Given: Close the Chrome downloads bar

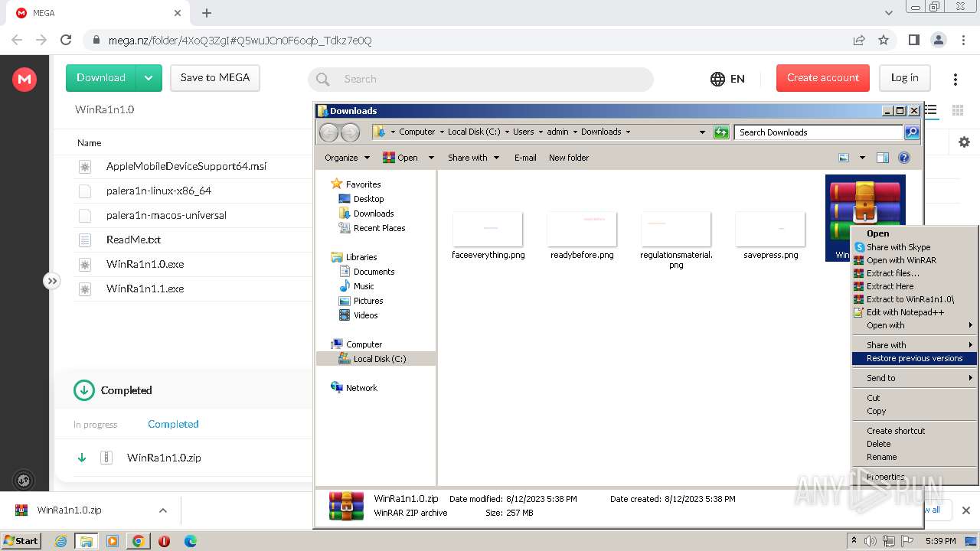Looking at the screenshot, I should [966, 510].
